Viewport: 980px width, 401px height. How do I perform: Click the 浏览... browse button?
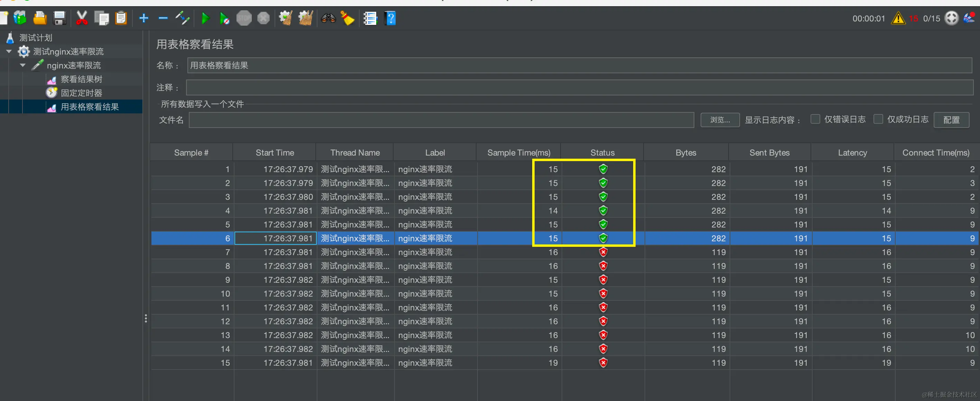point(720,120)
